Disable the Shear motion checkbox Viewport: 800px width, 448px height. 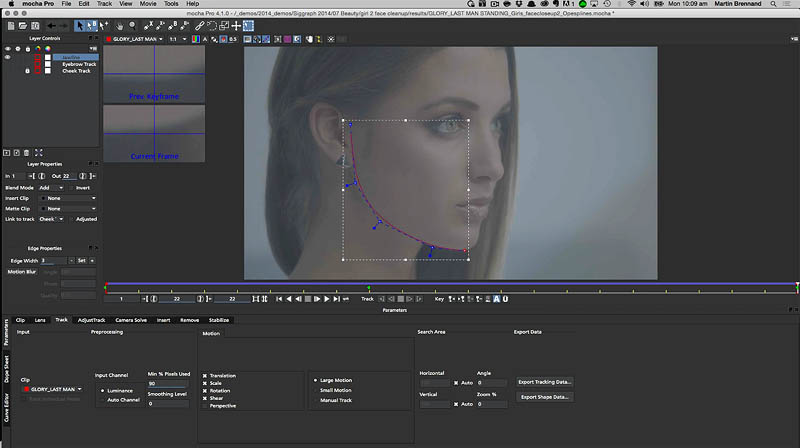click(205, 397)
